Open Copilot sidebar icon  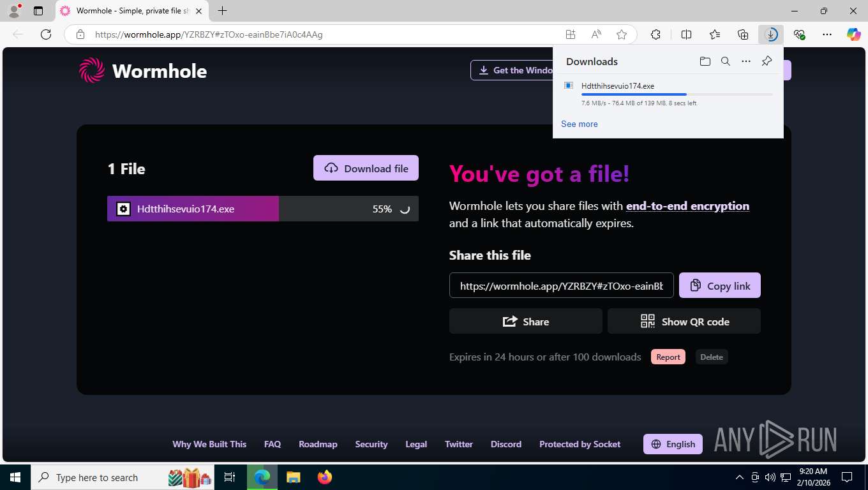[x=854, y=34]
